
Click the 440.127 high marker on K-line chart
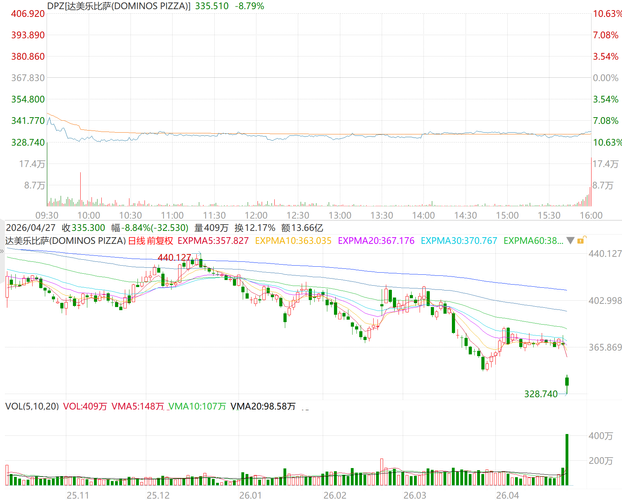(175, 258)
